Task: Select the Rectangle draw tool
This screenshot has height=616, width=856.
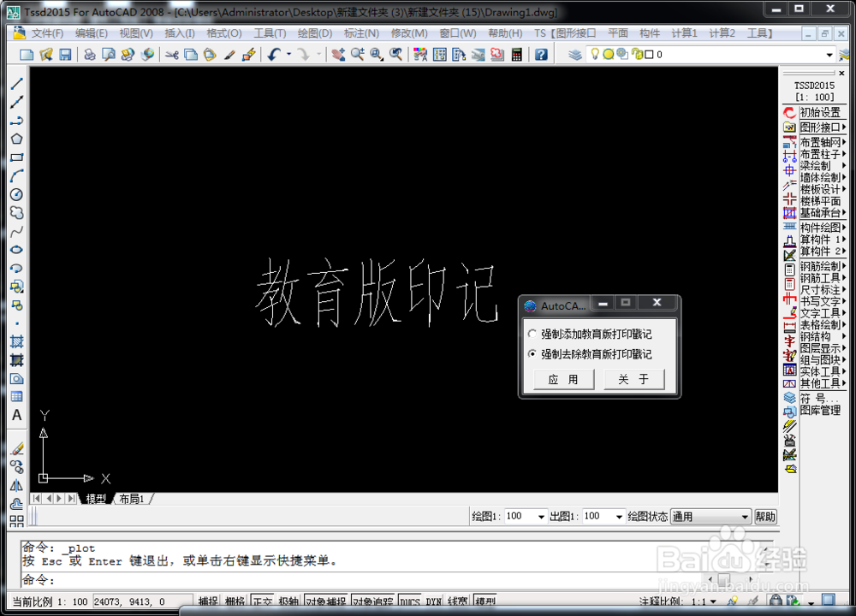Action: tap(17, 157)
